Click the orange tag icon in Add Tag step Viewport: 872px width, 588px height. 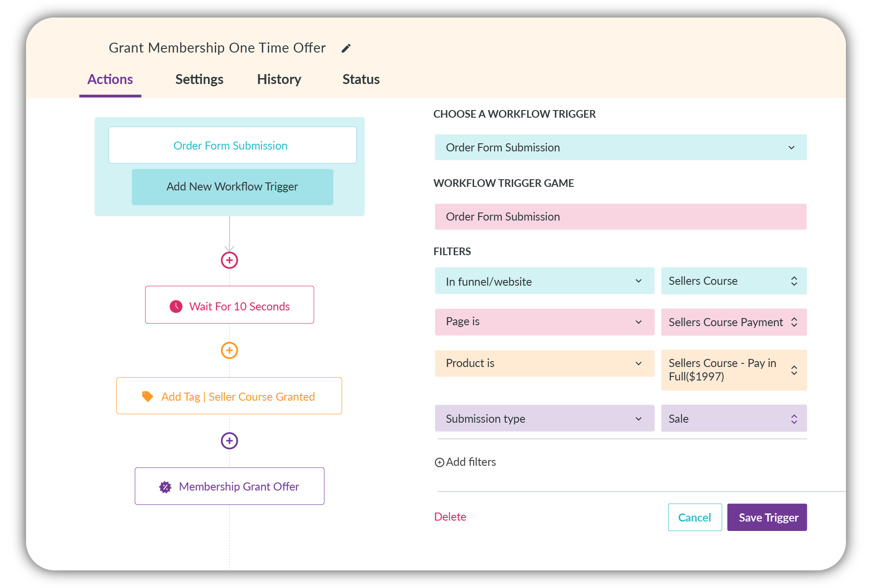point(147,396)
